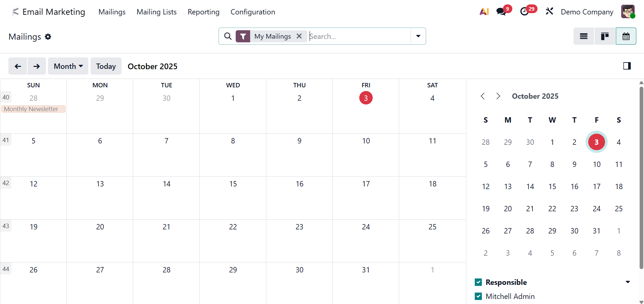Open the debug tools wrench icon
Image resolution: width=644 pixels, height=304 pixels.
(x=549, y=12)
